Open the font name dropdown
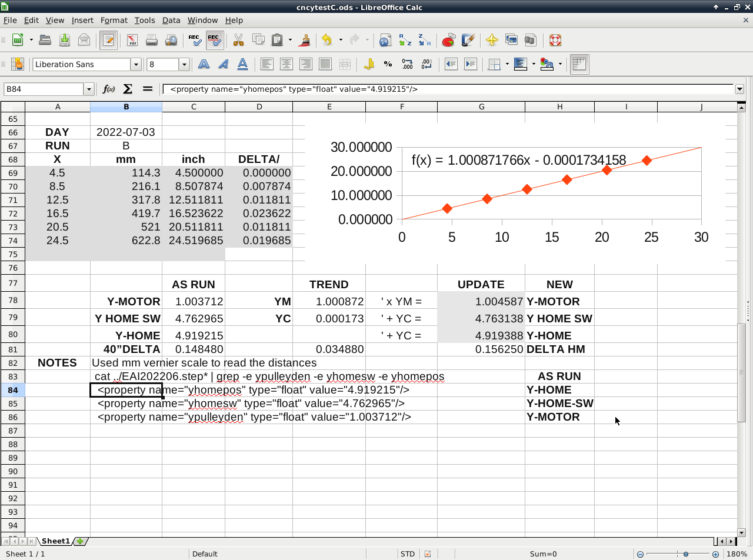Viewport: 753px width, 560px height. tap(136, 65)
